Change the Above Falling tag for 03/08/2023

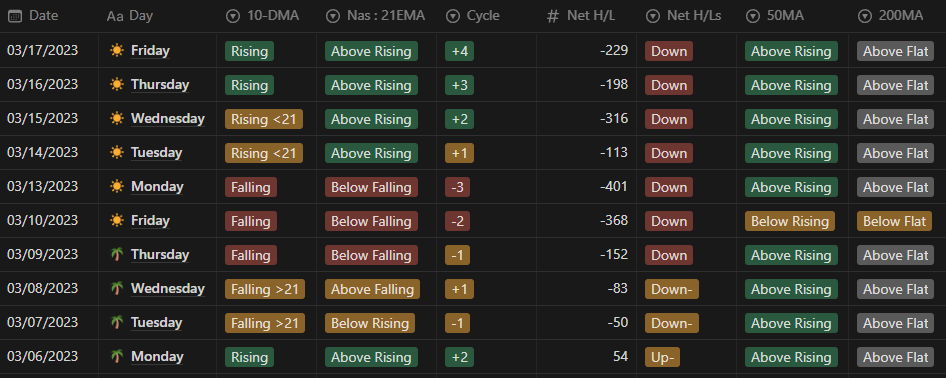(372, 289)
